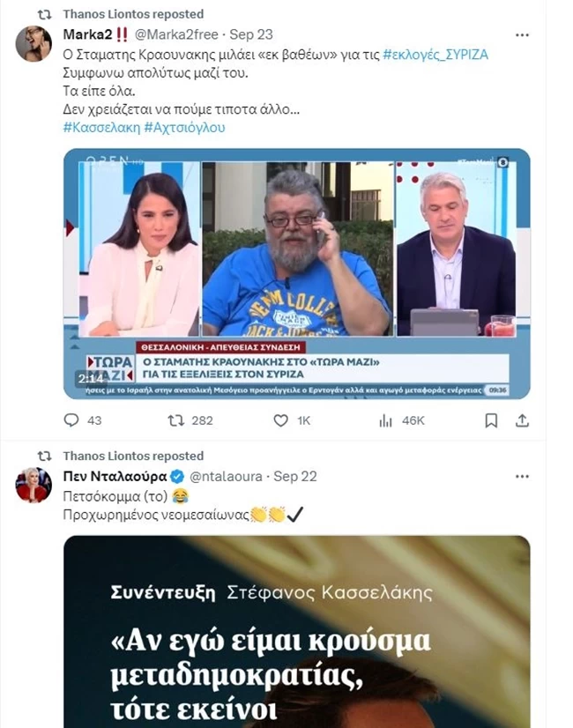Click the reply icon with 43 comments
573x728 pixels.
tap(71, 420)
